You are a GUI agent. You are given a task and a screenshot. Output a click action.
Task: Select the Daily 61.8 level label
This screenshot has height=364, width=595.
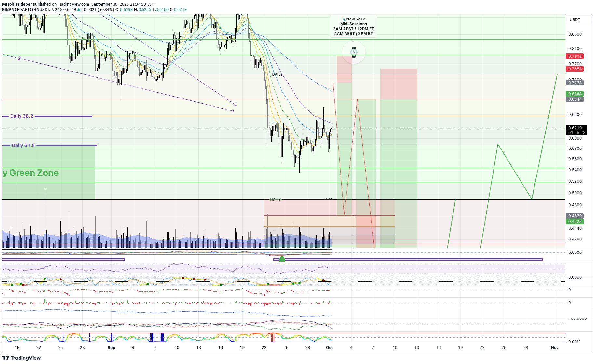(x=23, y=145)
